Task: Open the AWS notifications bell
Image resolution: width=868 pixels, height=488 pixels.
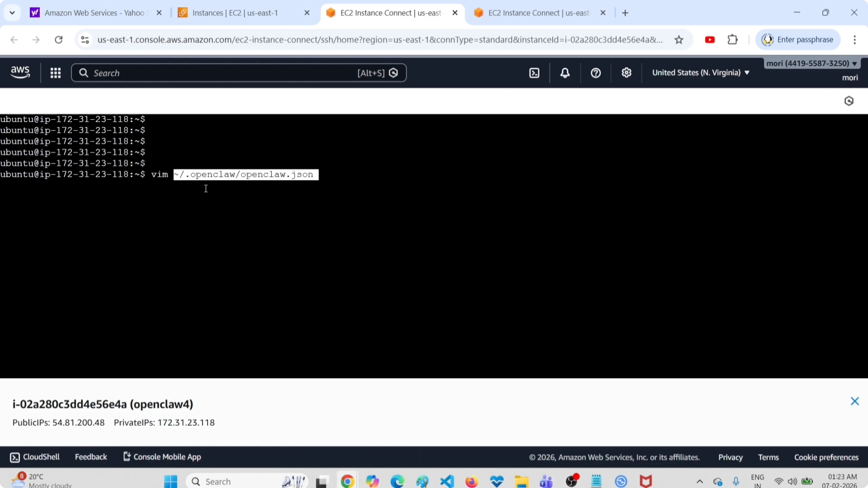Action: [x=565, y=72]
